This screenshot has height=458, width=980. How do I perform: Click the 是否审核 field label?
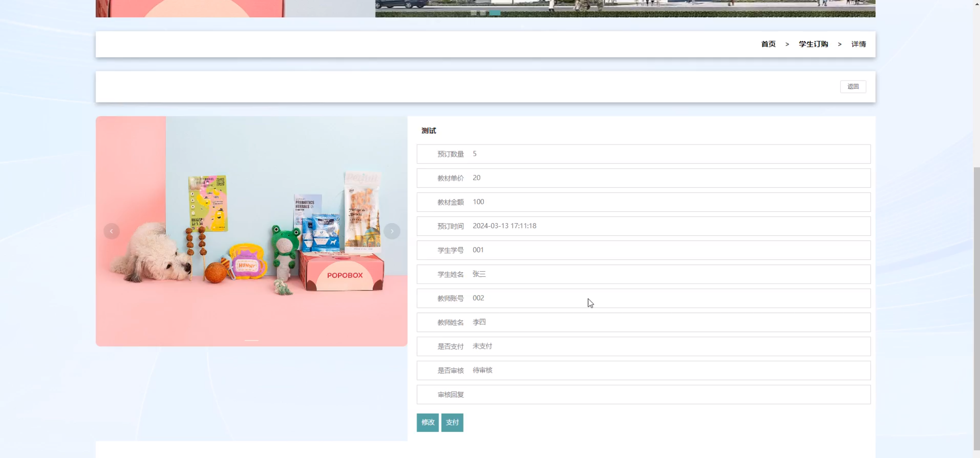[451, 371]
